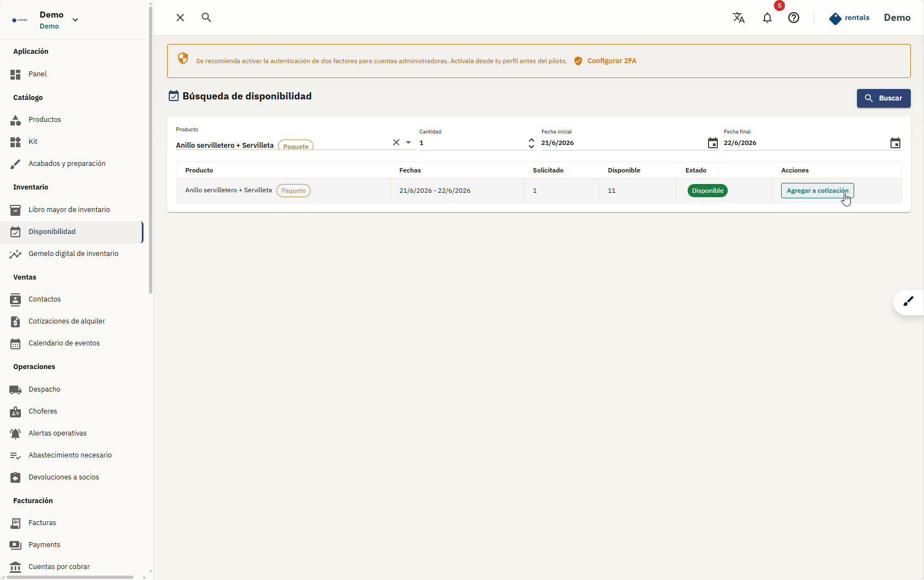Viewport: 924px width, 580px height.
Task: Click the Alertas operativas alarm icon
Action: point(15,433)
